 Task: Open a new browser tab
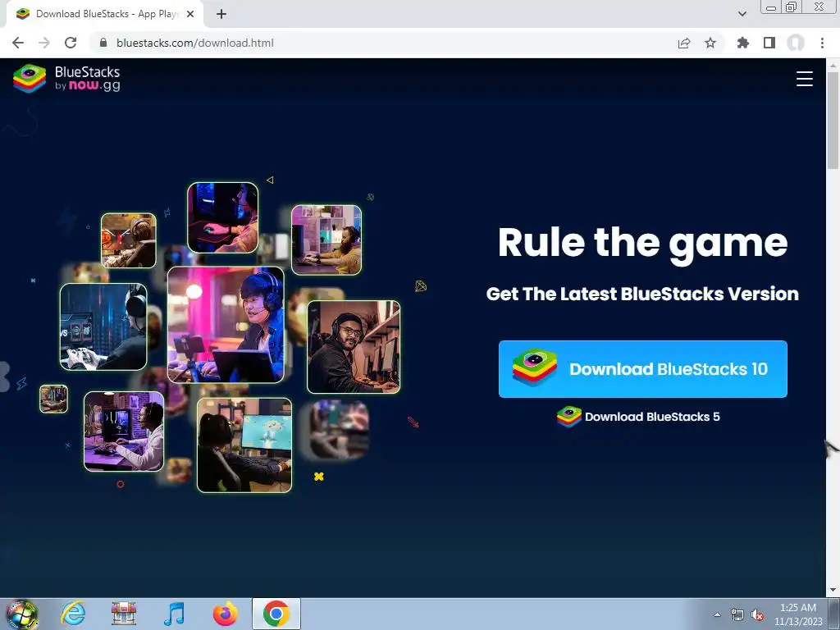tap(221, 14)
